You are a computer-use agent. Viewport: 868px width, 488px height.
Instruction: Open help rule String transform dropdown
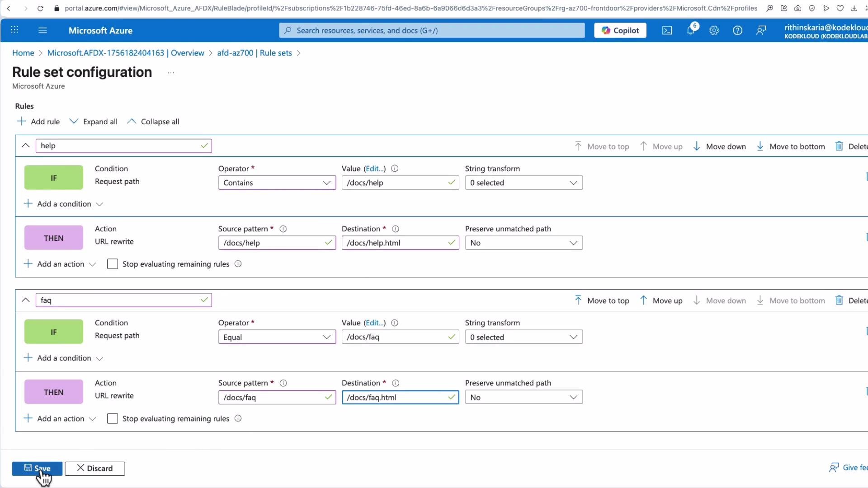(x=524, y=183)
